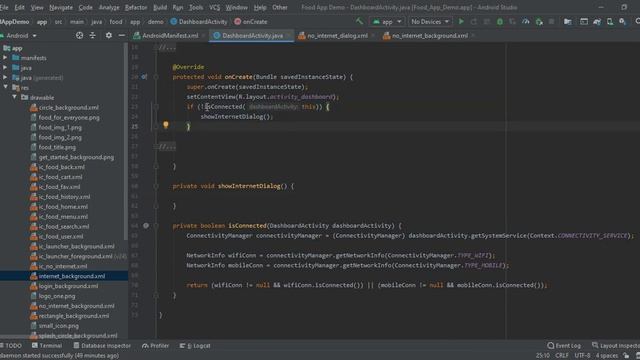Open the Database Inspector tool window
The image size is (640, 360).
[x=102, y=345]
